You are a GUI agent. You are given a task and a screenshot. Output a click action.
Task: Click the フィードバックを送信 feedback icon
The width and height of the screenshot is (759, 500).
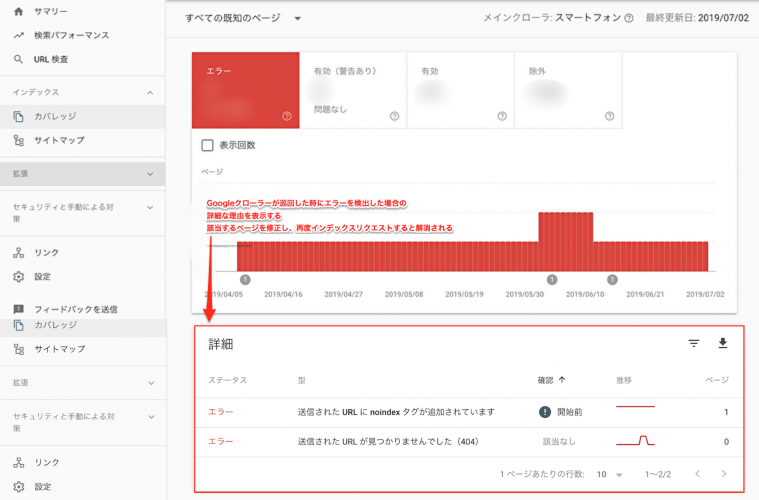click(x=18, y=309)
